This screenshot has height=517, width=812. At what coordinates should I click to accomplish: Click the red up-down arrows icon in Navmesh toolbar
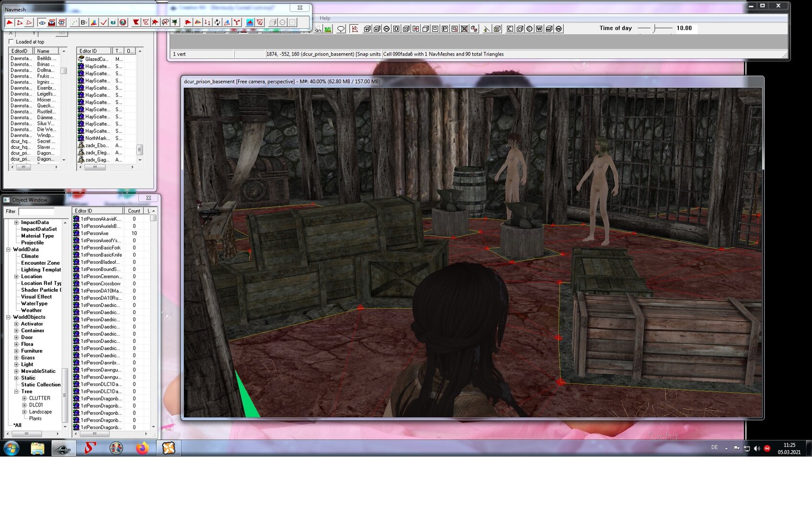tap(207, 22)
